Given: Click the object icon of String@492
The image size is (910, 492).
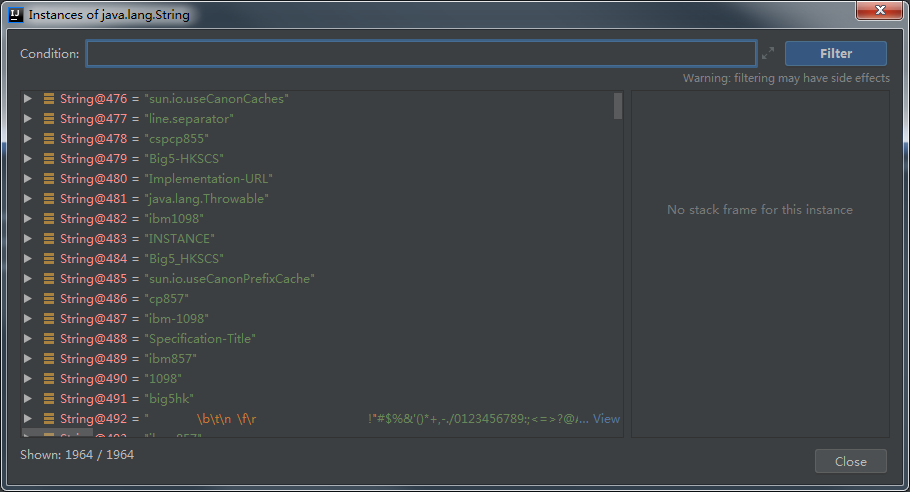Looking at the screenshot, I should pos(49,418).
